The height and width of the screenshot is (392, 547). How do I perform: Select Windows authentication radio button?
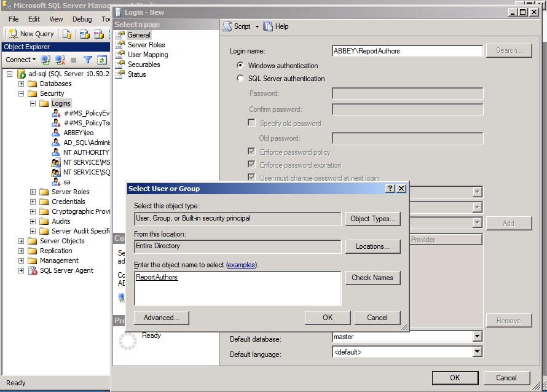tap(240, 66)
